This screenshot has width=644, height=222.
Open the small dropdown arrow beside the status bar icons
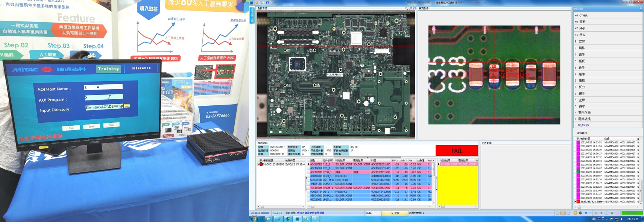click(591, 213)
